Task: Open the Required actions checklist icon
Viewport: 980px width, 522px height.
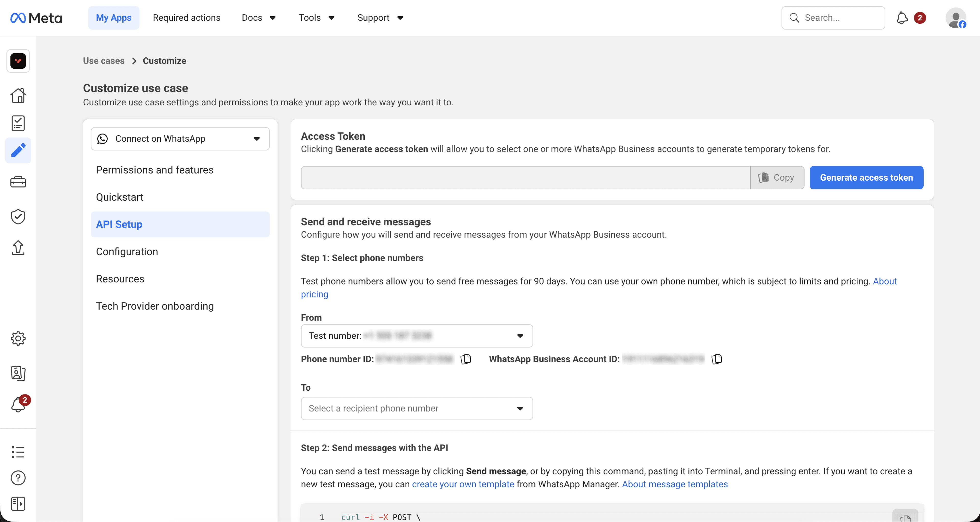Action: click(x=18, y=123)
